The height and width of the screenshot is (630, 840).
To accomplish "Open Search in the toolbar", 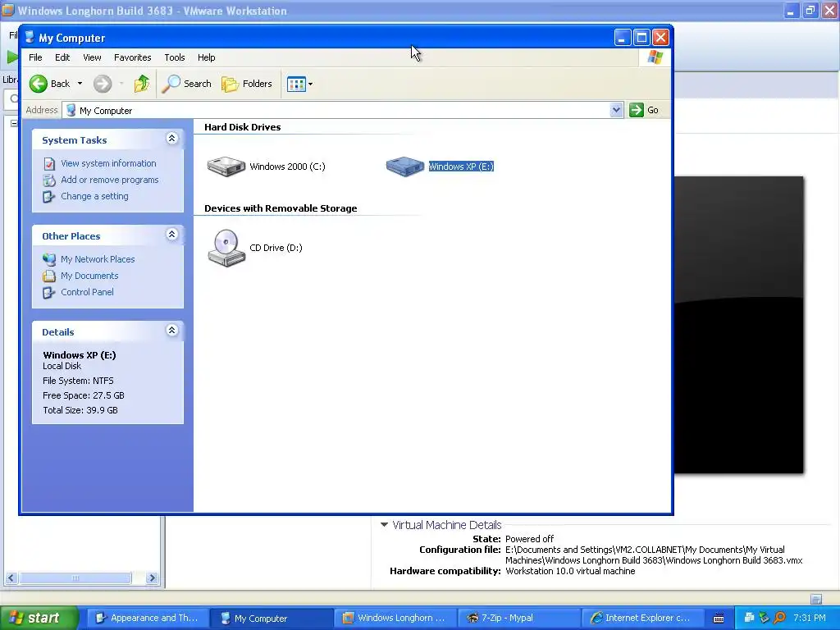I will [x=186, y=84].
